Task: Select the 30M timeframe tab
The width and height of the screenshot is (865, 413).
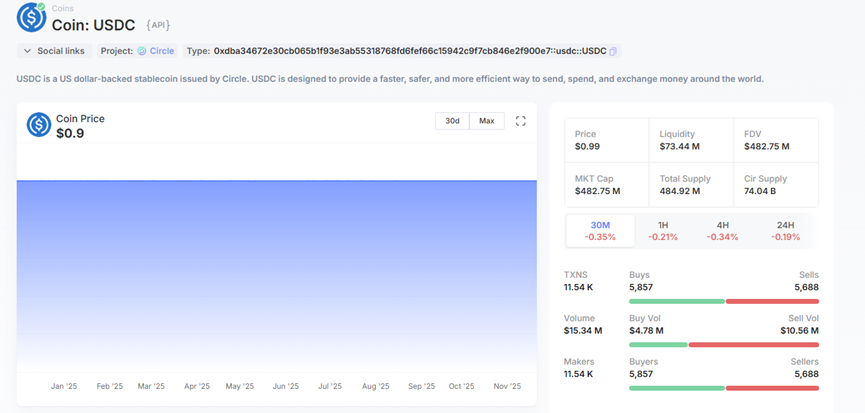Action: [x=600, y=231]
